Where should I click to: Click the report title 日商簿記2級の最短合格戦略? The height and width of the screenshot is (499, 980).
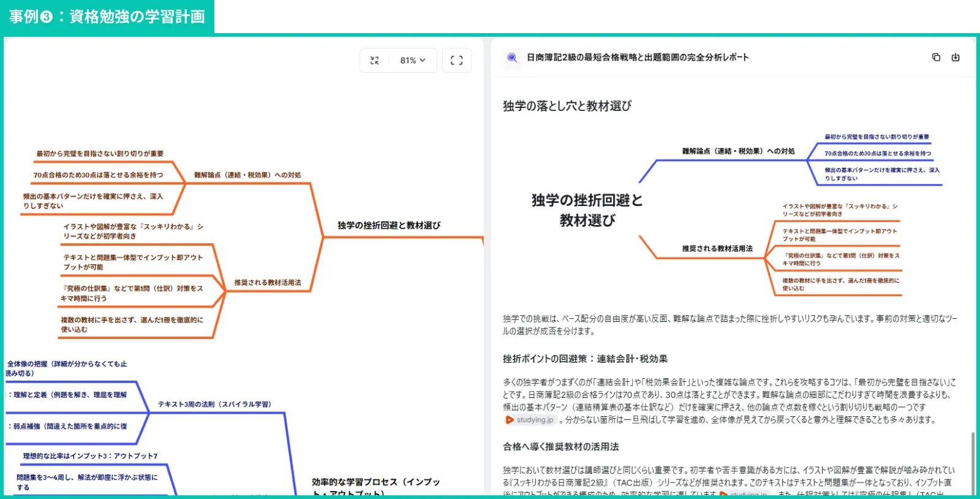point(637,58)
